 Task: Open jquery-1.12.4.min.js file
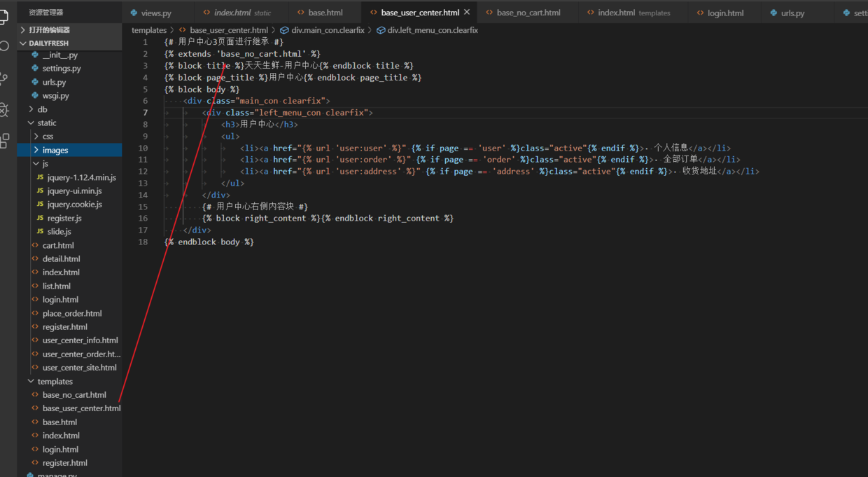tap(81, 177)
